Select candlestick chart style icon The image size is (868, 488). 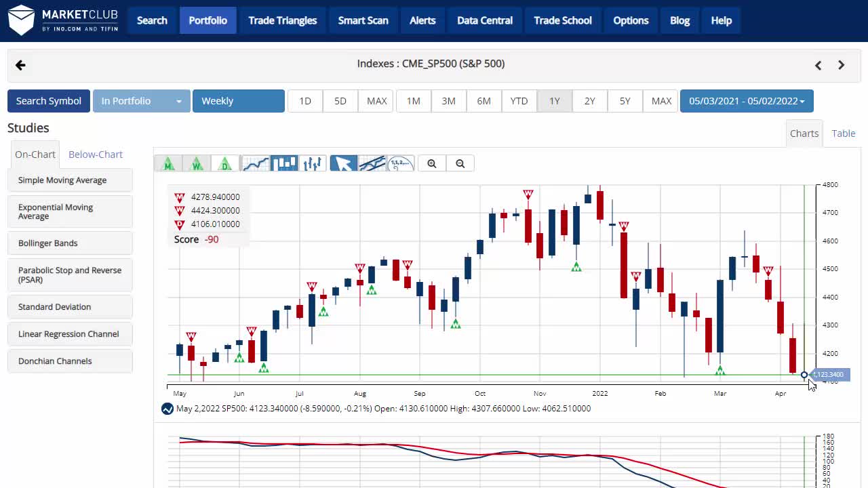coord(284,163)
